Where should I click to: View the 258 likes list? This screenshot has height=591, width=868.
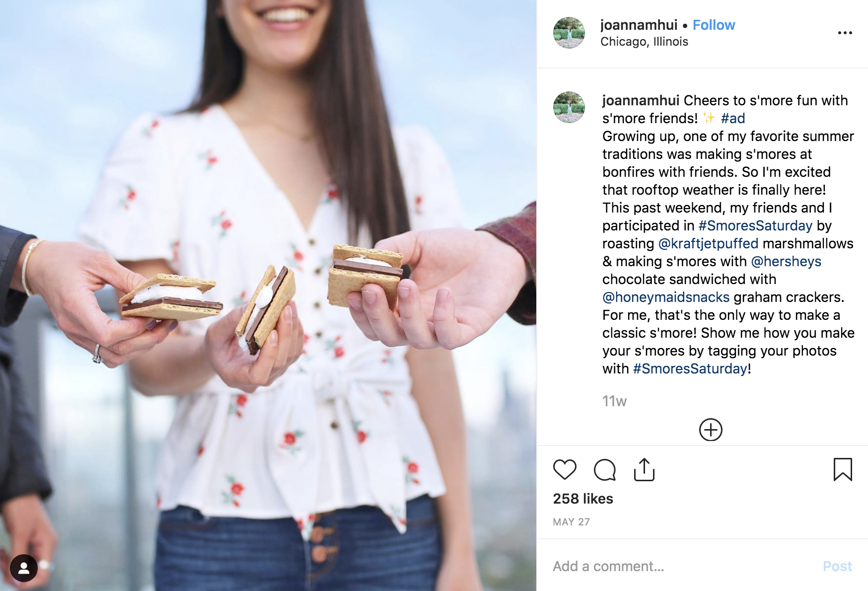583,499
